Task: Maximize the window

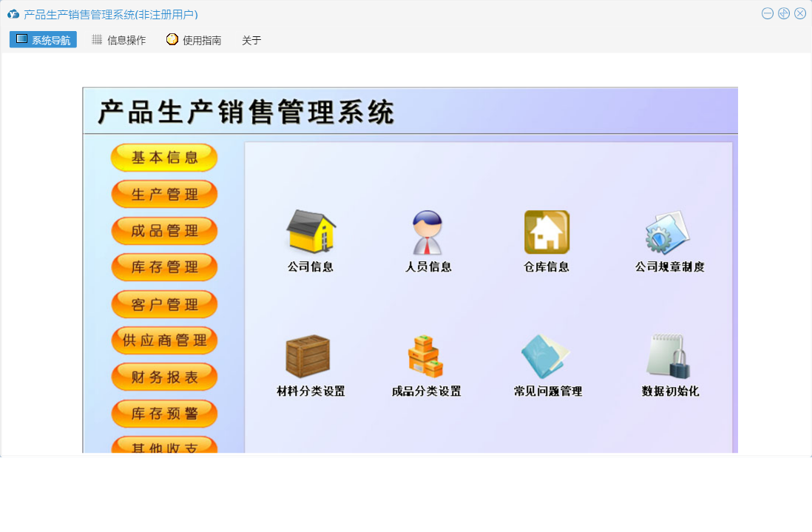Action: pos(784,14)
